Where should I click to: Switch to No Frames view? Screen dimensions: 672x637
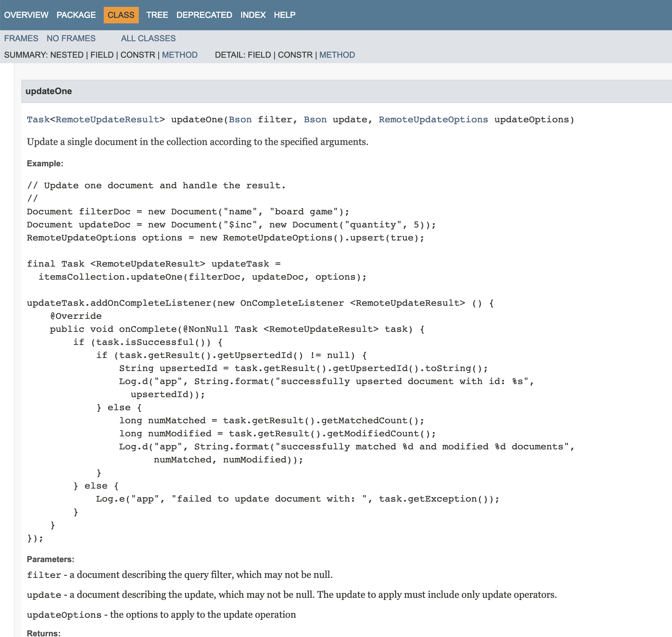point(71,38)
